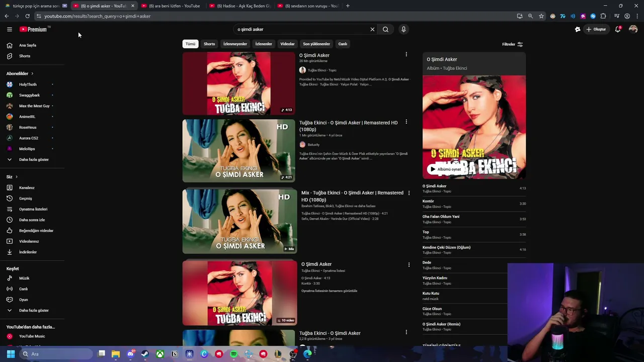
Task: Play Oha Falan Oldum Yani track
Action: [474, 219]
